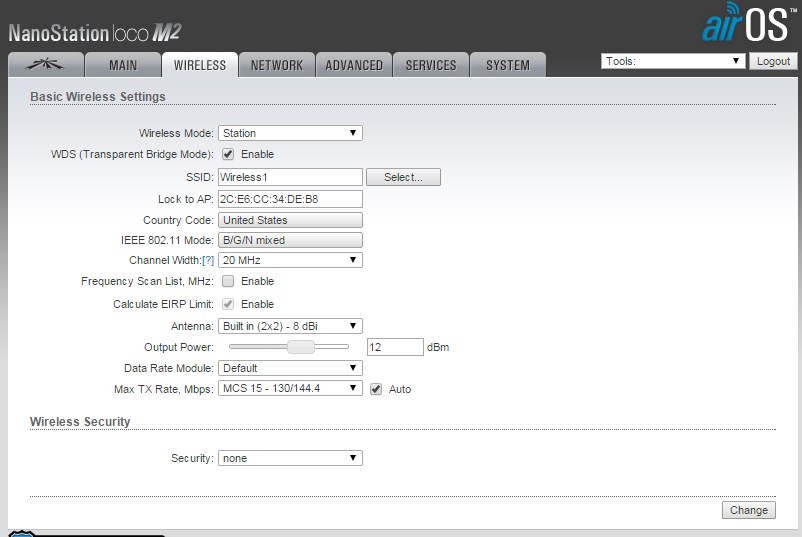
Task: Click the United States country code button
Action: (290, 220)
